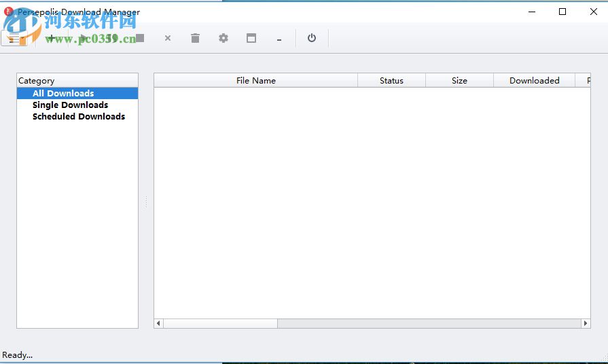Select All Downloads category
This screenshot has height=364, width=608.
[77, 94]
